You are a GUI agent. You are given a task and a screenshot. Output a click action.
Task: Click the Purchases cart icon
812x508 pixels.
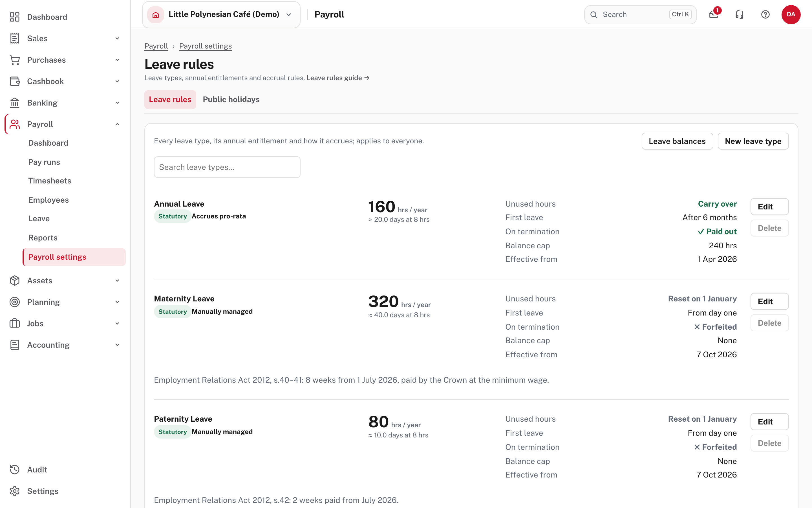(14, 60)
